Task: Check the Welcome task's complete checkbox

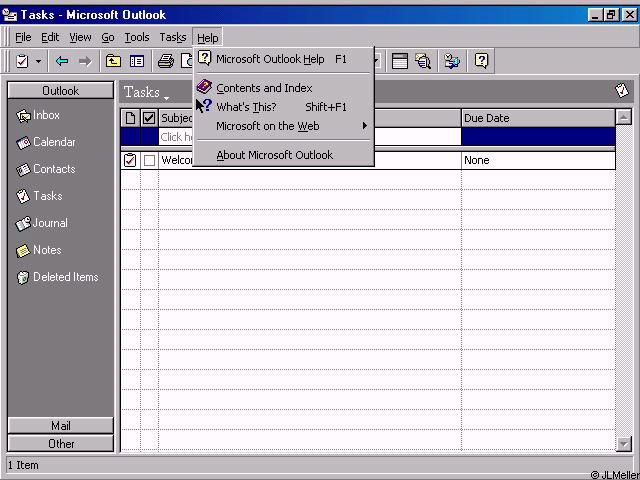Action: click(149, 160)
